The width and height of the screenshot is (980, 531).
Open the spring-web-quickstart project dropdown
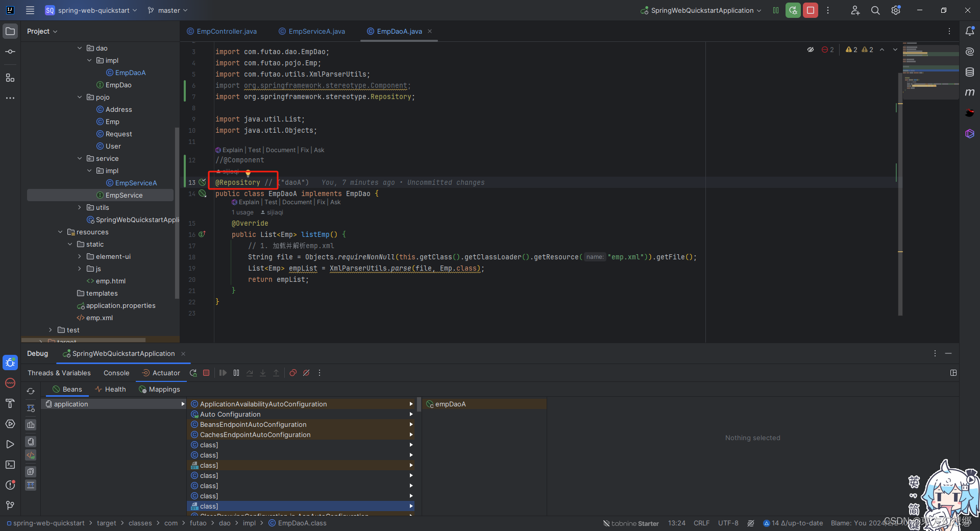coord(91,10)
